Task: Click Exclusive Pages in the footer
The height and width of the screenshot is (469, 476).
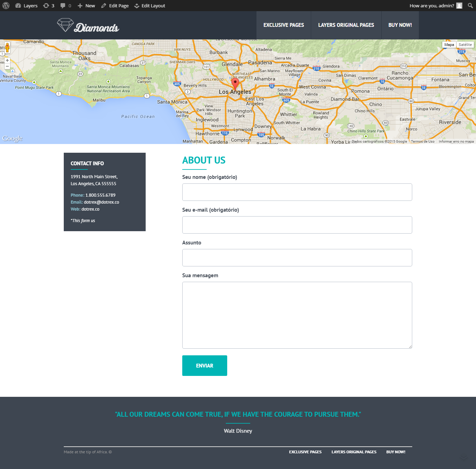Action: coord(305,452)
